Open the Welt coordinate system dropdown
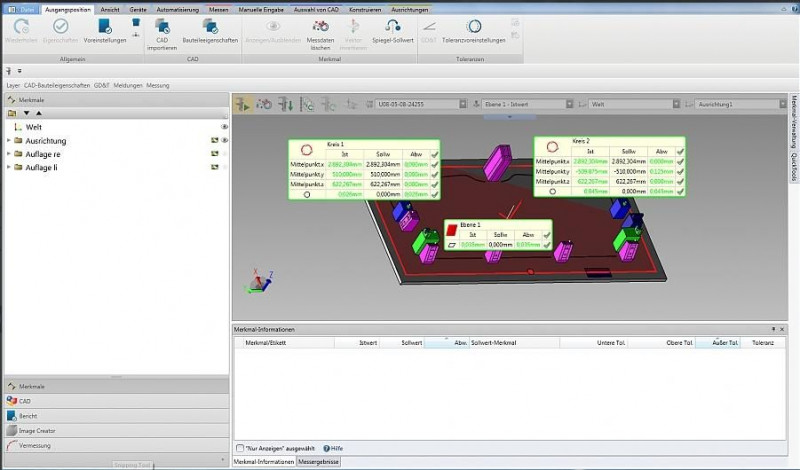This screenshot has height=470, width=800. point(676,104)
